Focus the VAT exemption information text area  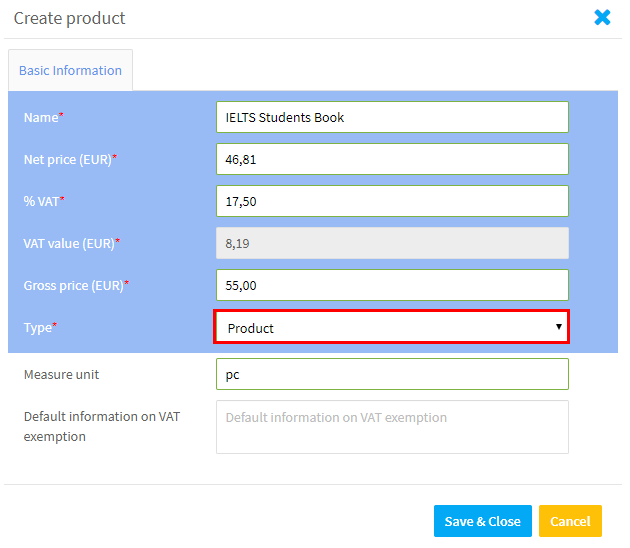[x=392, y=427]
